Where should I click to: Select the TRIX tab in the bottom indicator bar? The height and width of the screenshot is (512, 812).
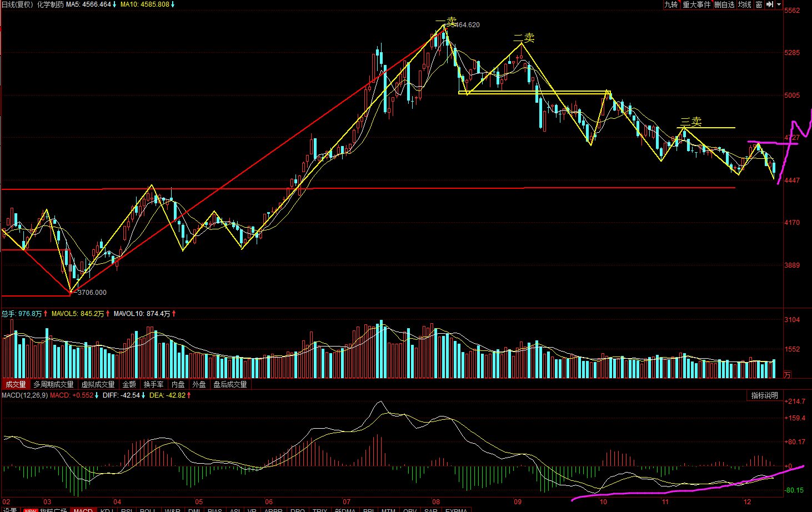pyautogui.click(x=320, y=510)
